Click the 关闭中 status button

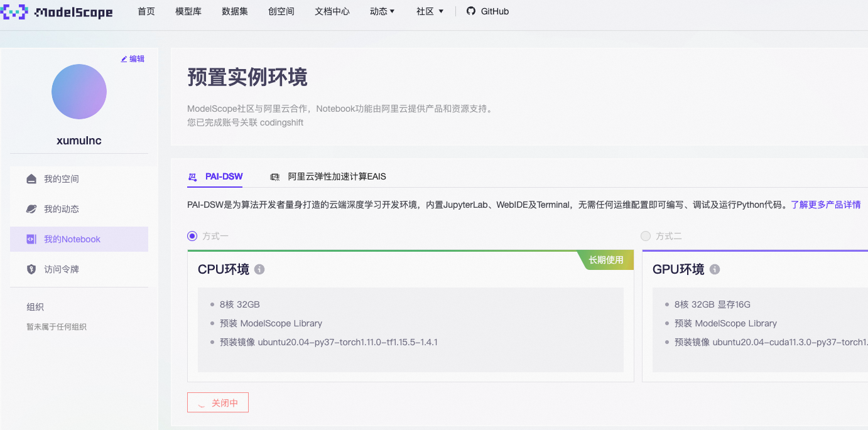point(218,402)
